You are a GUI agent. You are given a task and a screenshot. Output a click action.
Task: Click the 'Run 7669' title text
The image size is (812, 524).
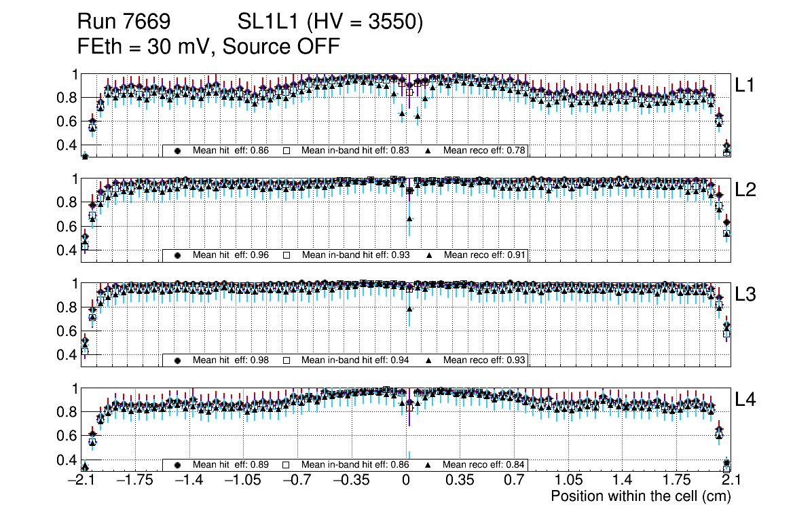(x=123, y=22)
